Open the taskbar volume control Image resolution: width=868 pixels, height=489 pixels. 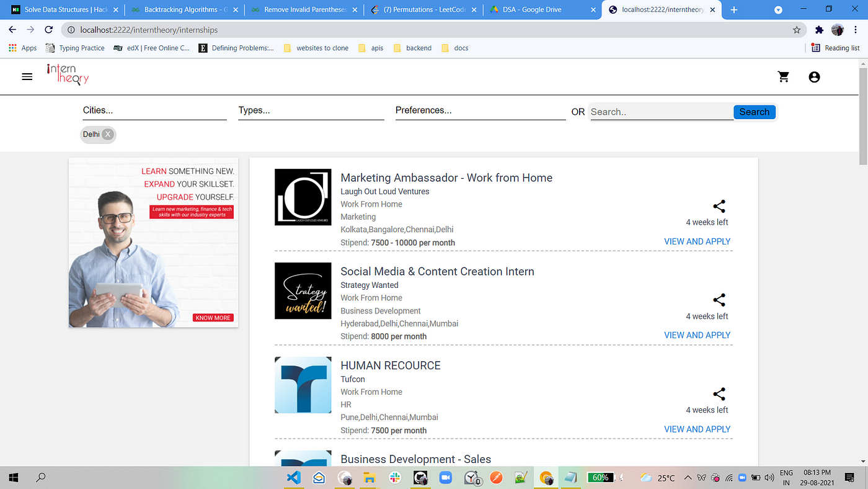769,477
